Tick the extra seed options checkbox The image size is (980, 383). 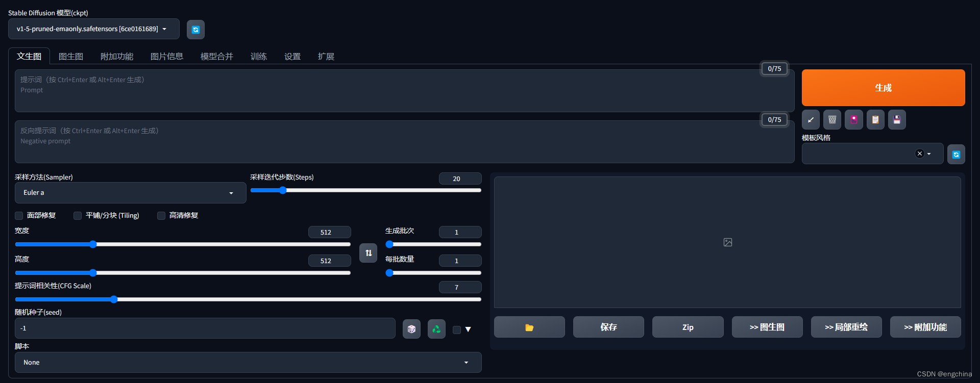[x=457, y=330]
